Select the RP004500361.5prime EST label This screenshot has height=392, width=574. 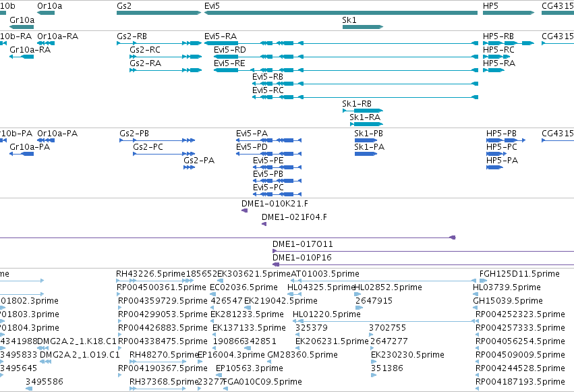(x=161, y=287)
